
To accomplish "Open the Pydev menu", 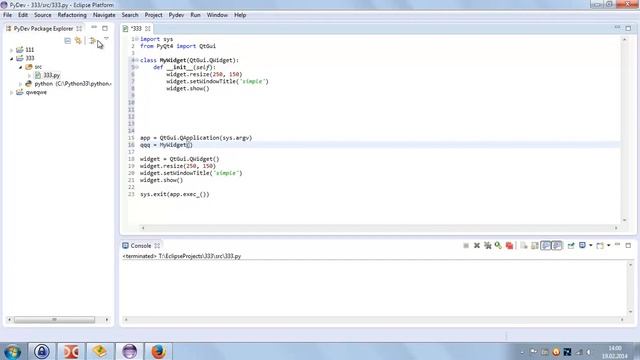I will click(176, 15).
